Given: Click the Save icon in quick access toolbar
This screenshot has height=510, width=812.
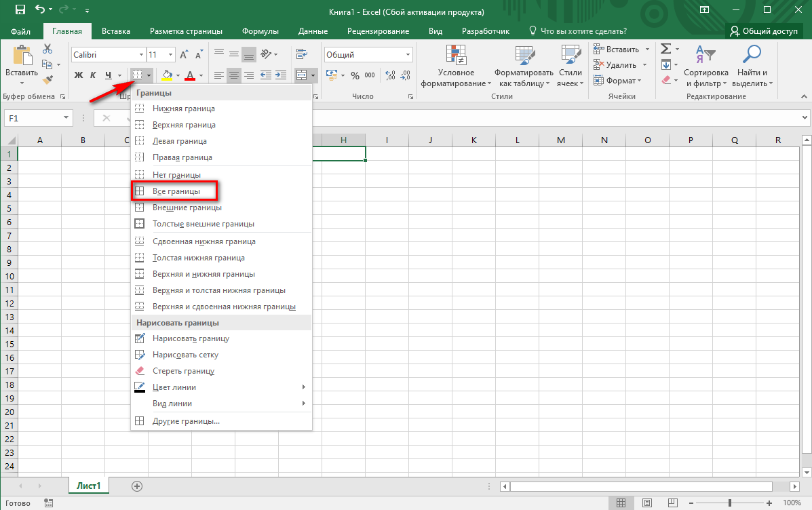Looking at the screenshot, I should click(20, 10).
